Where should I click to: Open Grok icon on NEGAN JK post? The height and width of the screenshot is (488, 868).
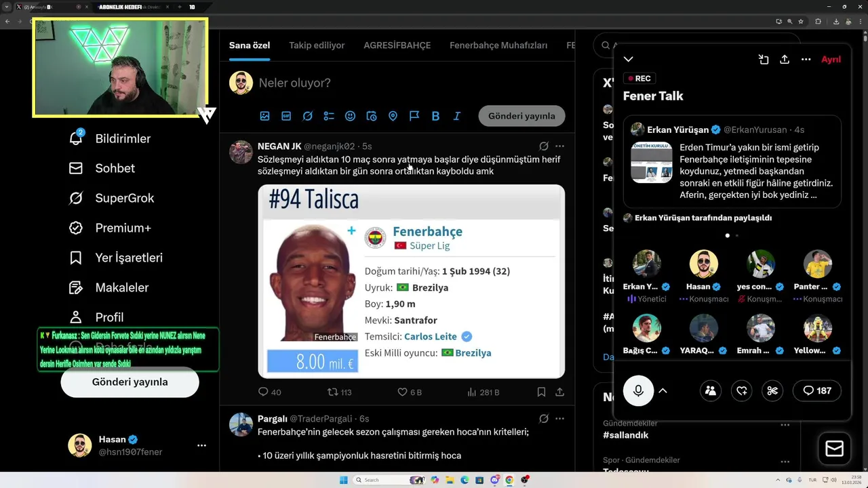[x=544, y=146]
